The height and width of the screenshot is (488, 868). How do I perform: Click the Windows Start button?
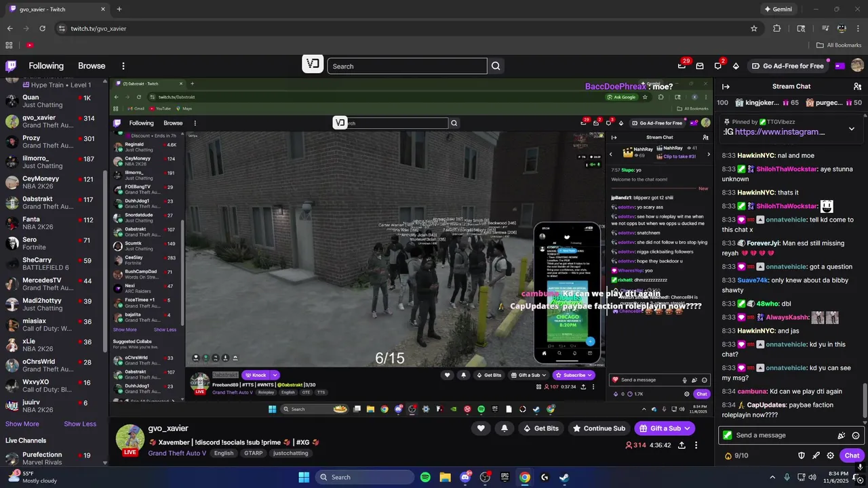point(304,477)
